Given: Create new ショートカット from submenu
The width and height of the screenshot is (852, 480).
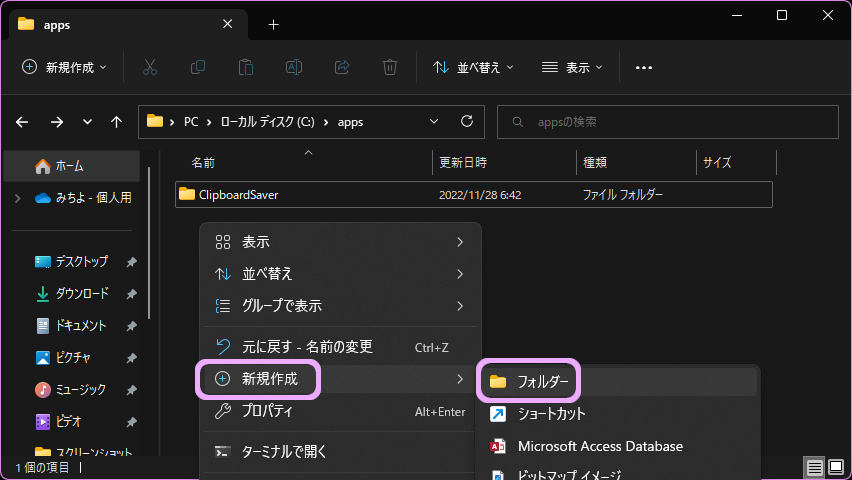Looking at the screenshot, I should (x=618, y=414).
